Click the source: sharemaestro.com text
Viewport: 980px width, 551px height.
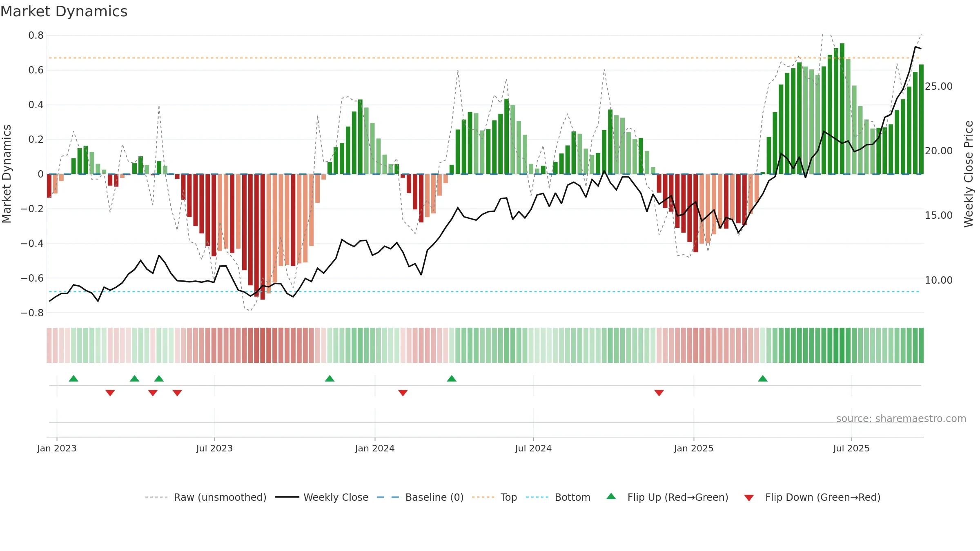click(x=901, y=418)
